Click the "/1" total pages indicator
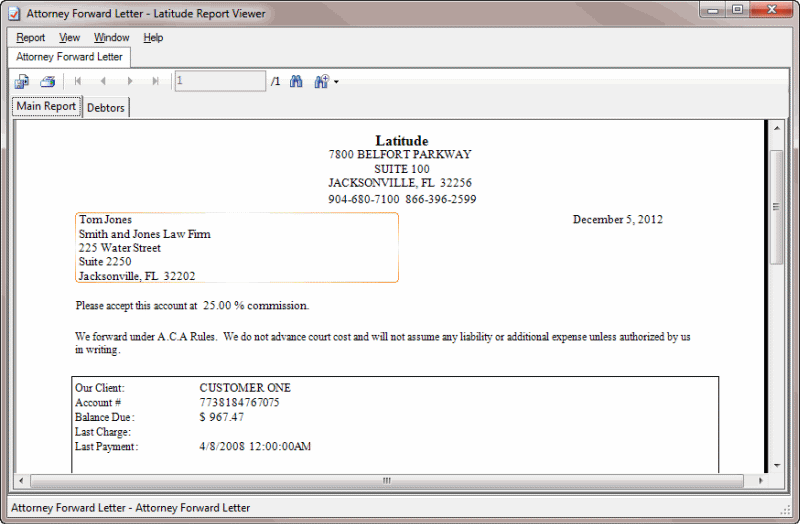Image resolution: width=800 pixels, height=524 pixels. click(x=276, y=82)
